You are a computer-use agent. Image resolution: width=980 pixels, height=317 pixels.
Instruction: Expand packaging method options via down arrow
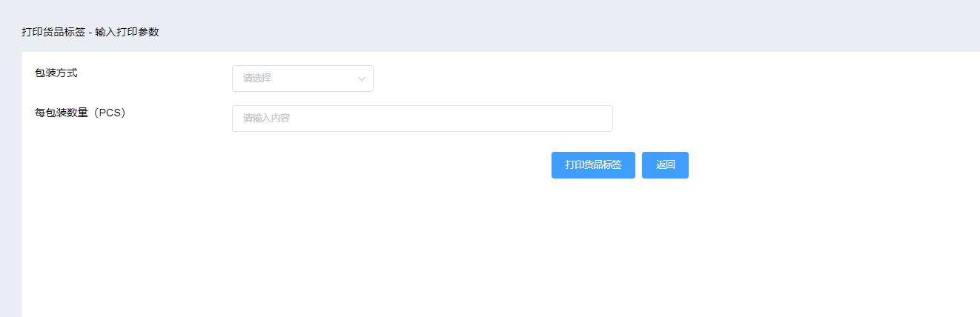click(362, 79)
